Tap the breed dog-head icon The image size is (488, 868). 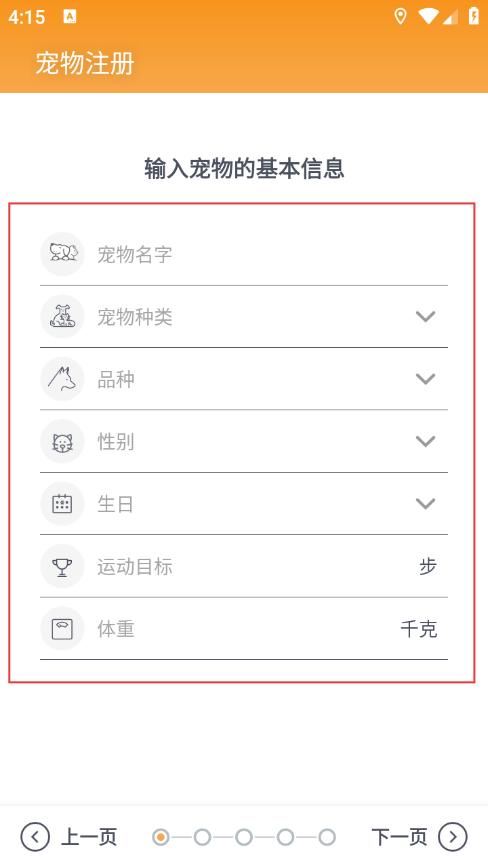(x=62, y=379)
